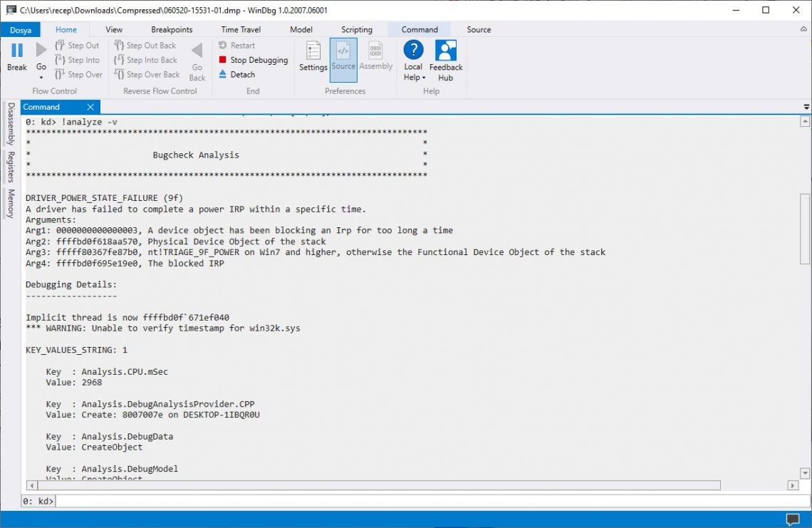The width and height of the screenshot is (812, 528).
Task: Click the Analysis.DebugData key line
Action: (109, 437)
